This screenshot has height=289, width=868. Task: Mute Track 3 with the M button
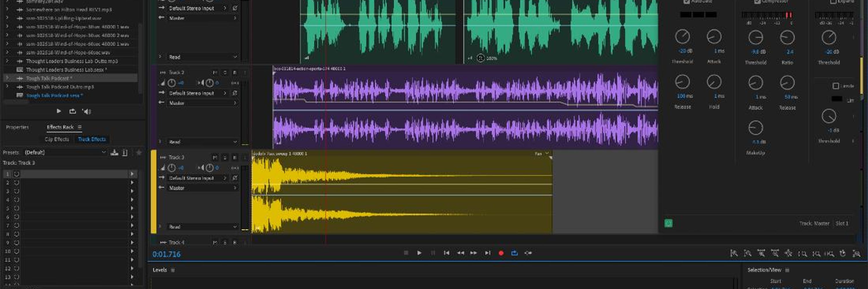coord(215,157)
